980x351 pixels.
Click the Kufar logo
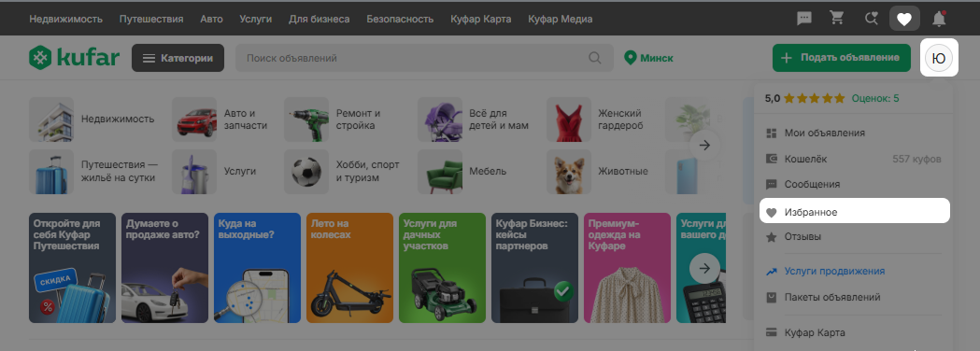(74, 58)
